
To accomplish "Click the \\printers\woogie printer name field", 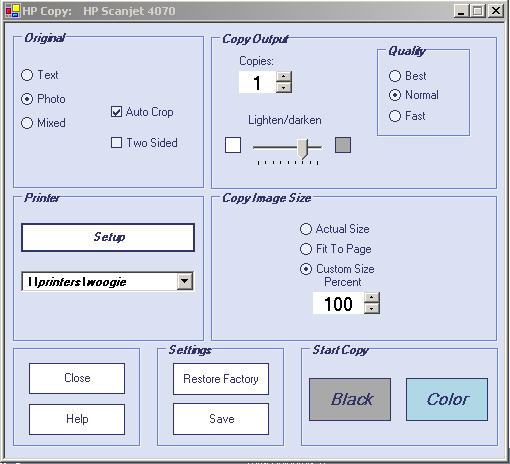I will [x=99, y=282].
